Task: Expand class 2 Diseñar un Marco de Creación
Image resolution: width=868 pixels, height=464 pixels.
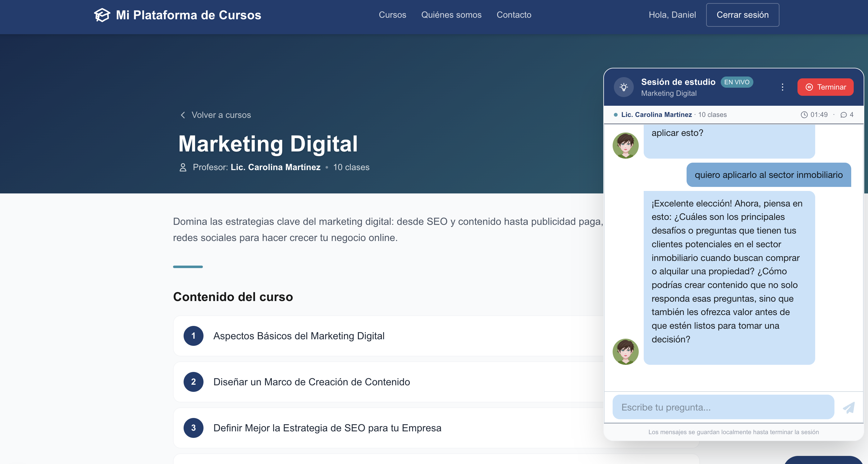Action: pos(311,382)
